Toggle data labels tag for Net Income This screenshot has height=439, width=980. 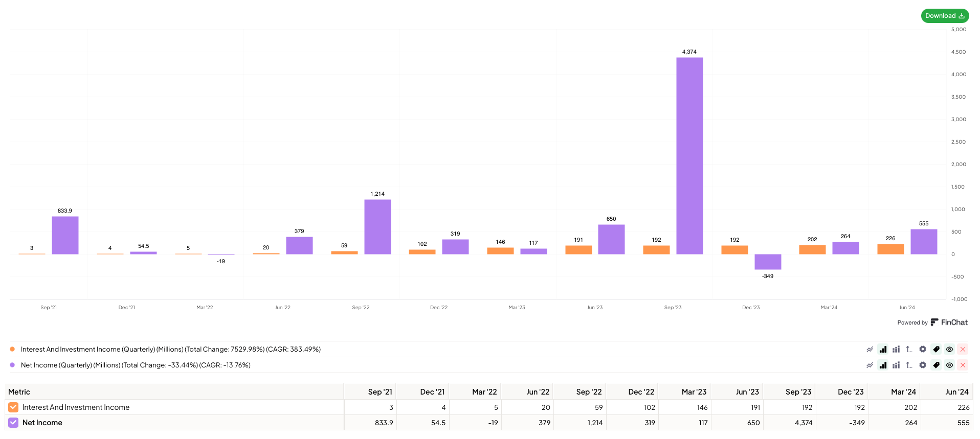(x=936, y=365)
